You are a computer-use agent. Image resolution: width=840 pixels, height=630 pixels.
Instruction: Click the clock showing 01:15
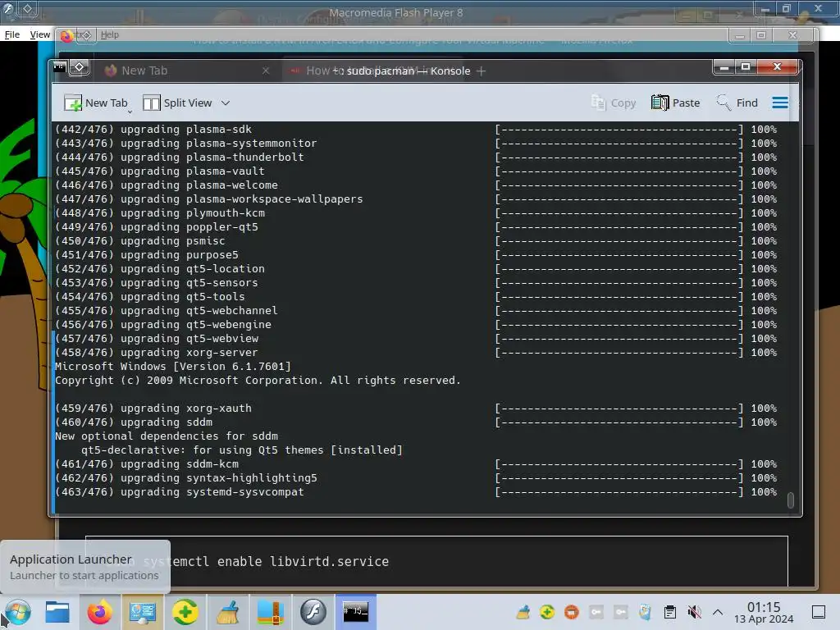tap(764, 612)
